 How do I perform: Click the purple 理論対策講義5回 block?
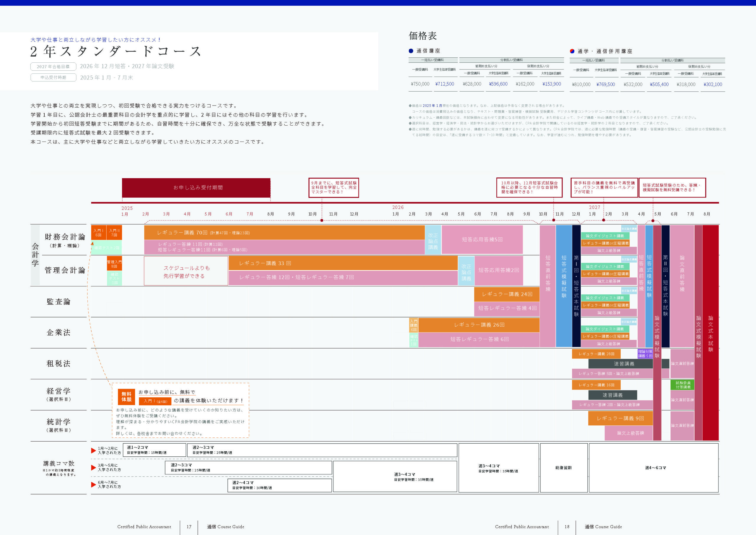click(645, 354)
